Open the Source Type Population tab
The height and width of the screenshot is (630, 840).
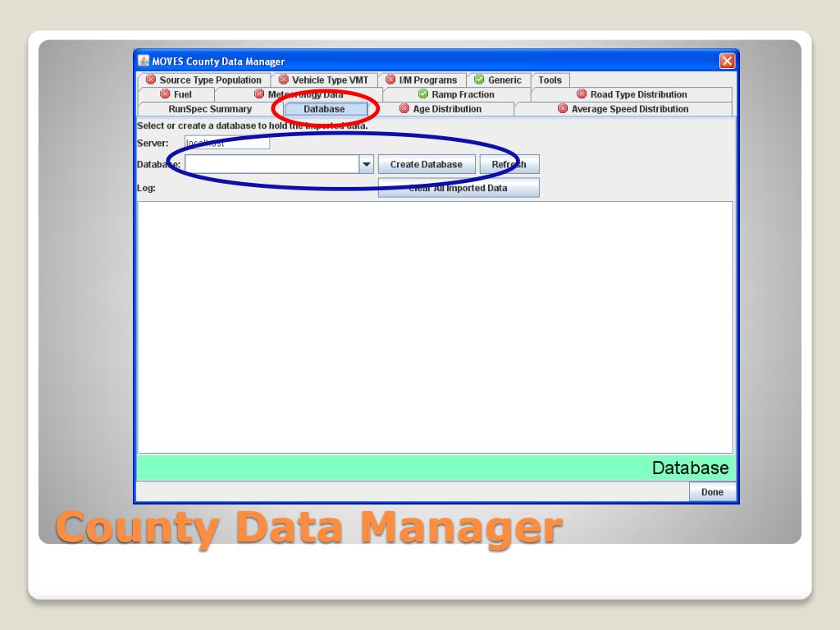(204, 80)
